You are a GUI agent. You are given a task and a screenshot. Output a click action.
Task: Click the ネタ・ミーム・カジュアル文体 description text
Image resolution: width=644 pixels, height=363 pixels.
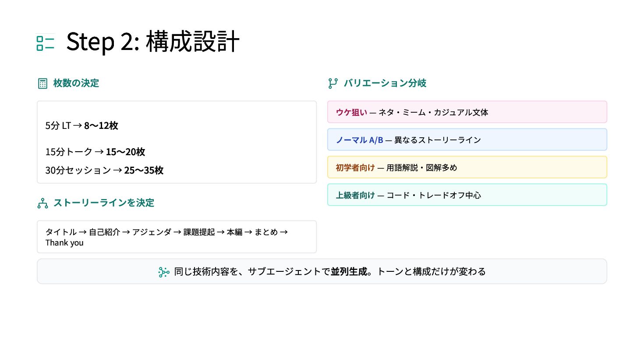[x=433, y=113]
